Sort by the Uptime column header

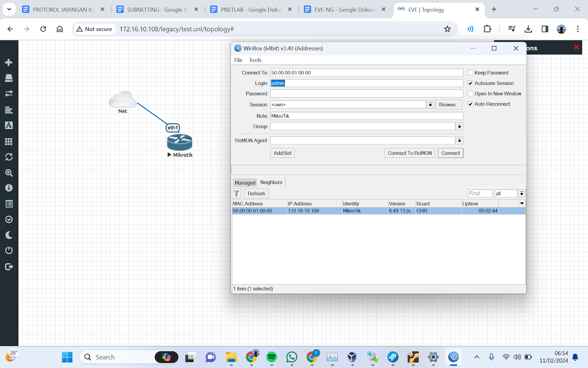pyautogui.click(x=480, y=204)
